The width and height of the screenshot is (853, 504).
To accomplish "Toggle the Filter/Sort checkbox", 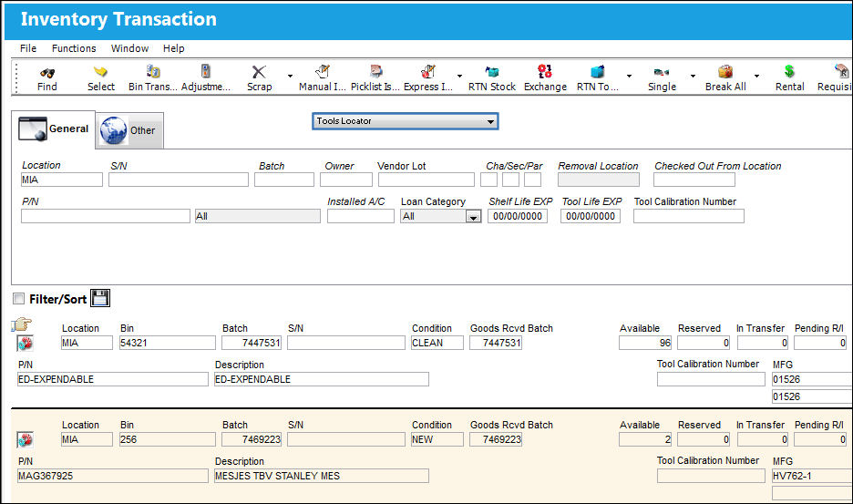I will pyautogui.click(x=19, y=298).
